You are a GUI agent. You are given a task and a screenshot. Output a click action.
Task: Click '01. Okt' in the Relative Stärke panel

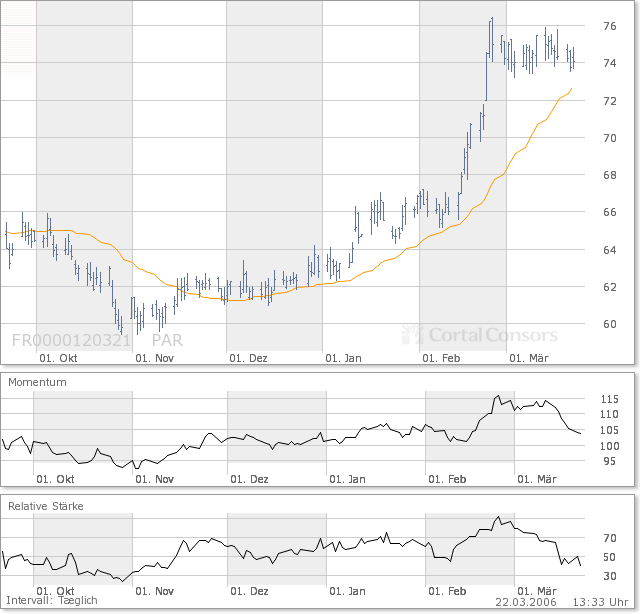click(x=56, y=591)
